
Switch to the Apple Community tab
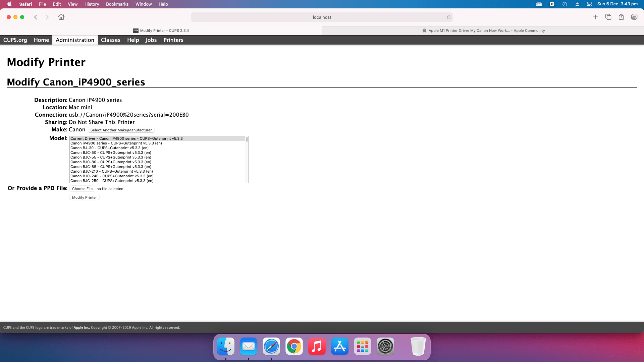point(483,31)
